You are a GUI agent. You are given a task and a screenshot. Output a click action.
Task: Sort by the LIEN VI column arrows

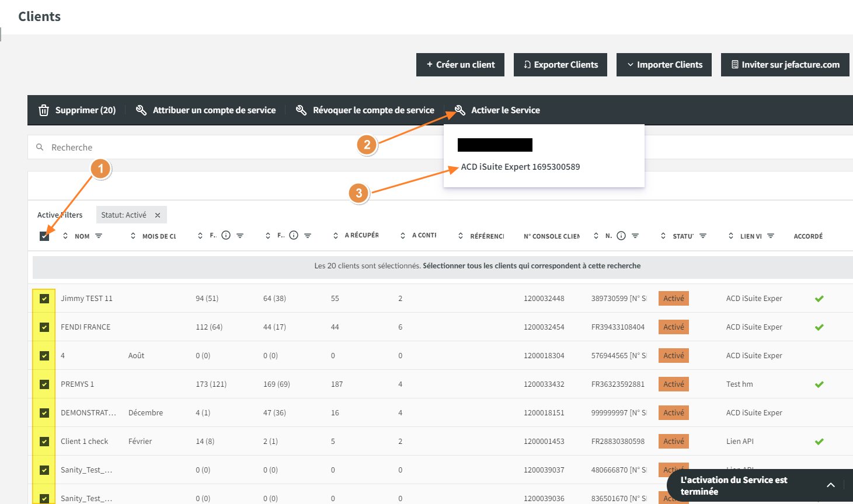(x=731, y=236)
